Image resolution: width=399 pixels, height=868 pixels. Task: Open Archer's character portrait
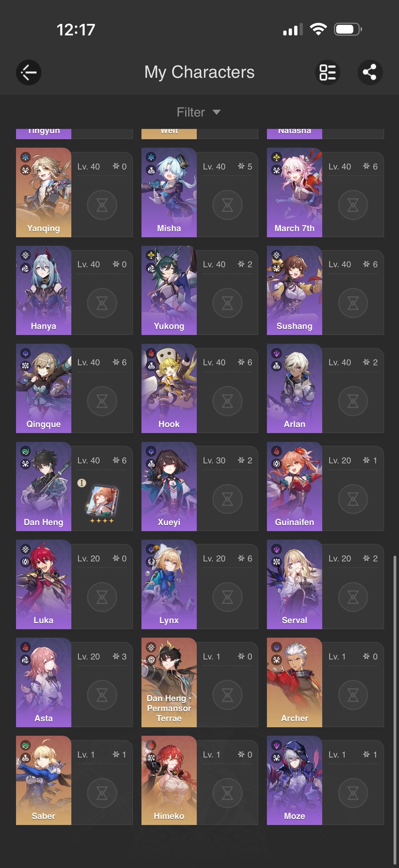tap(294, 682)
